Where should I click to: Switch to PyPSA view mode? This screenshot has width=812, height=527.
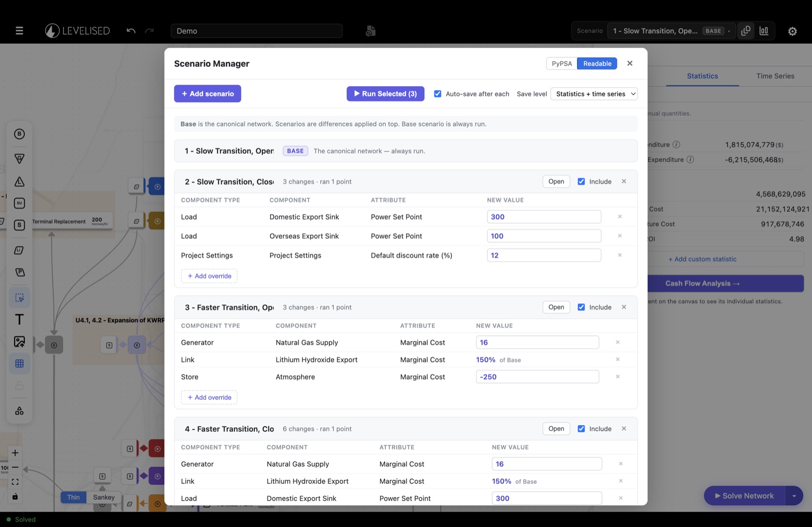pyautogui.click(x=562, y=63)
